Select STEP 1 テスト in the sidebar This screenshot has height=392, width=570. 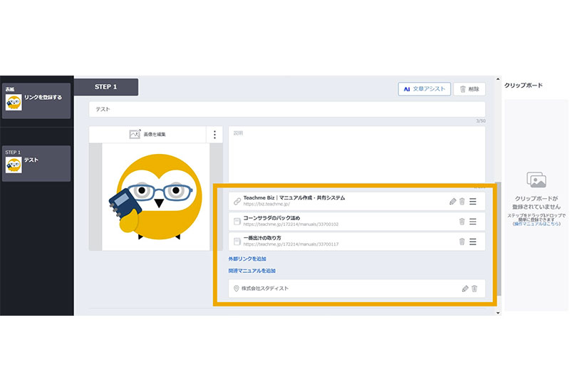pos(36,163)
